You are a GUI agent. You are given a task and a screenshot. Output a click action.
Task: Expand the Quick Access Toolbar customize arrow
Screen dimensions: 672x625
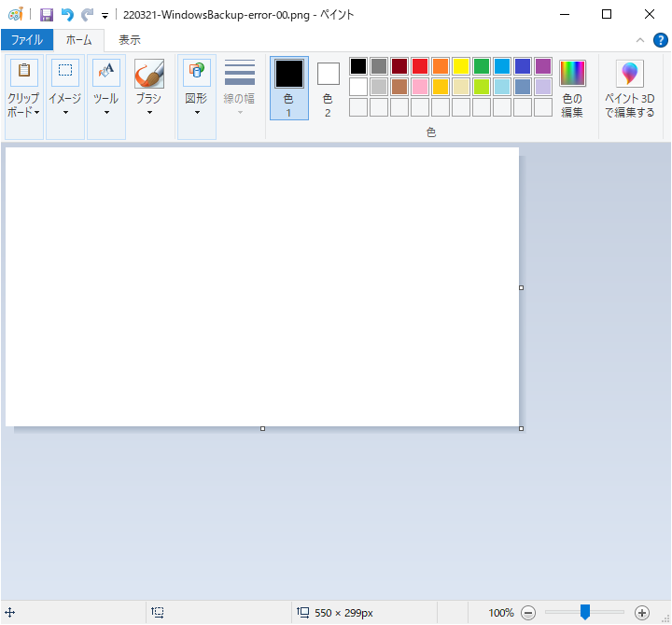[x=105, y=16]
